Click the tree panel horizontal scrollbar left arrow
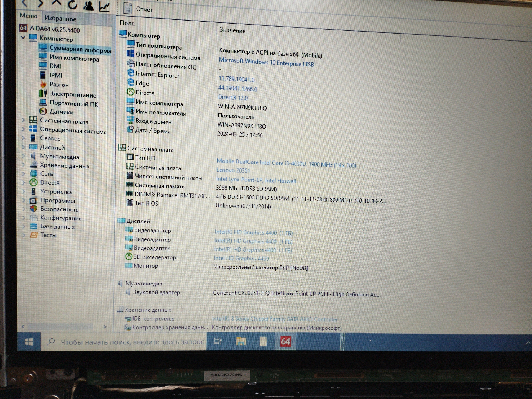The height and width of the screenshot is (399, 532). 23,326
